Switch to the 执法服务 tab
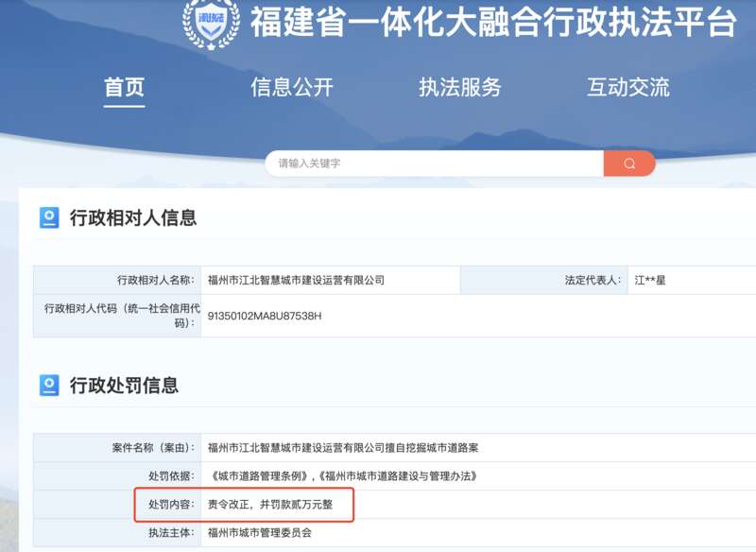This screenshot has height=552, width=756. pyautogui.click(x=460, y=88)
